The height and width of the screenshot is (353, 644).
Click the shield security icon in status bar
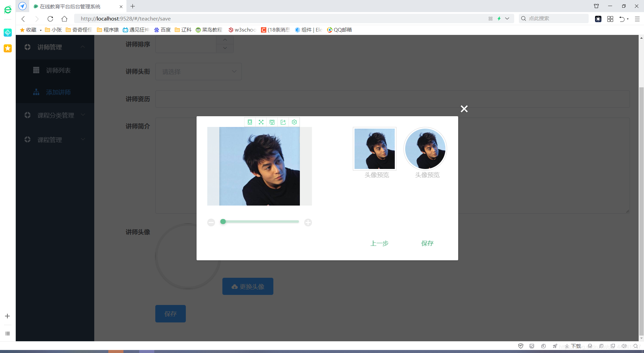coord(521,346)
